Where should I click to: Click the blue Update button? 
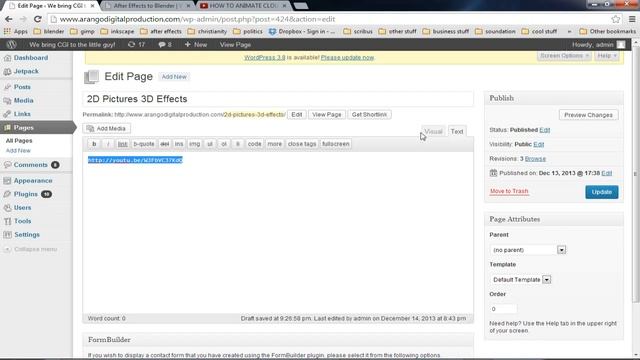pos(602,192)
